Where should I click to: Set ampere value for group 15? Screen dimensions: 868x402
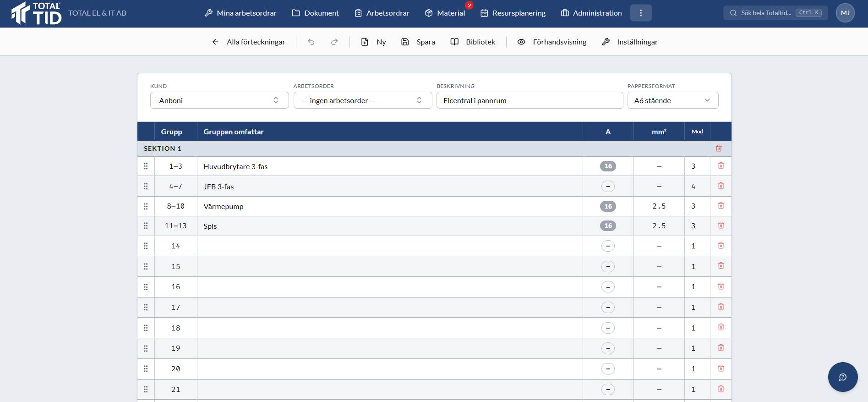pos(608,266)
